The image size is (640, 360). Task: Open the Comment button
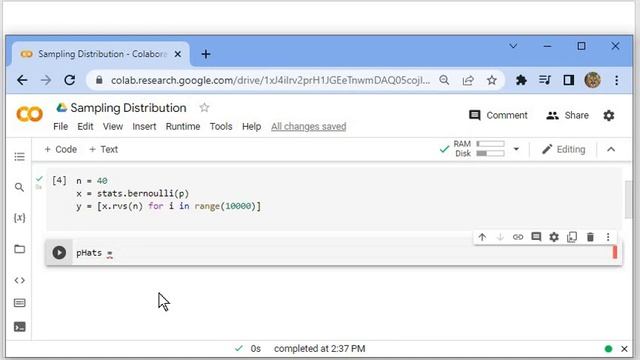[498, 116]
